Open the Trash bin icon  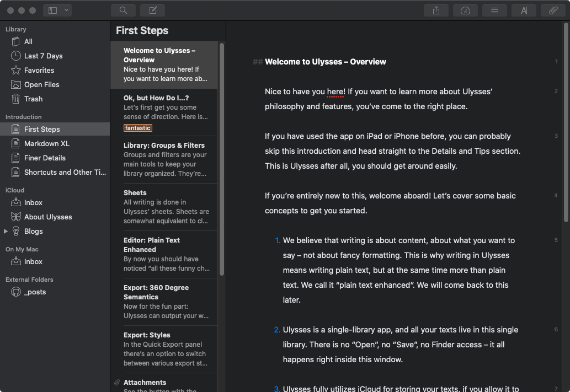[15, 99]
